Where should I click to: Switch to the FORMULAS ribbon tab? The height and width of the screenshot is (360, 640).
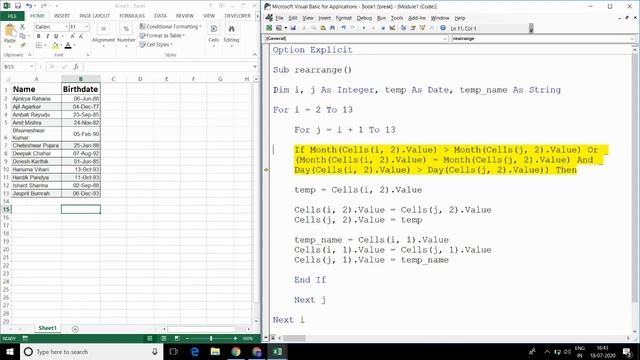click(132, 16)
